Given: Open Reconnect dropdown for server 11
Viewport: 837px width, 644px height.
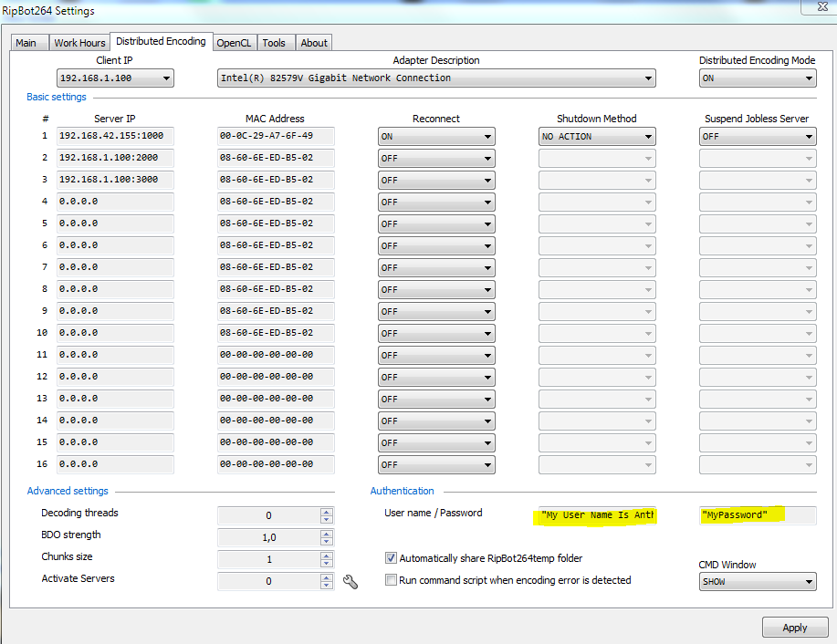Looking at the screenshot, I should 436,356.
